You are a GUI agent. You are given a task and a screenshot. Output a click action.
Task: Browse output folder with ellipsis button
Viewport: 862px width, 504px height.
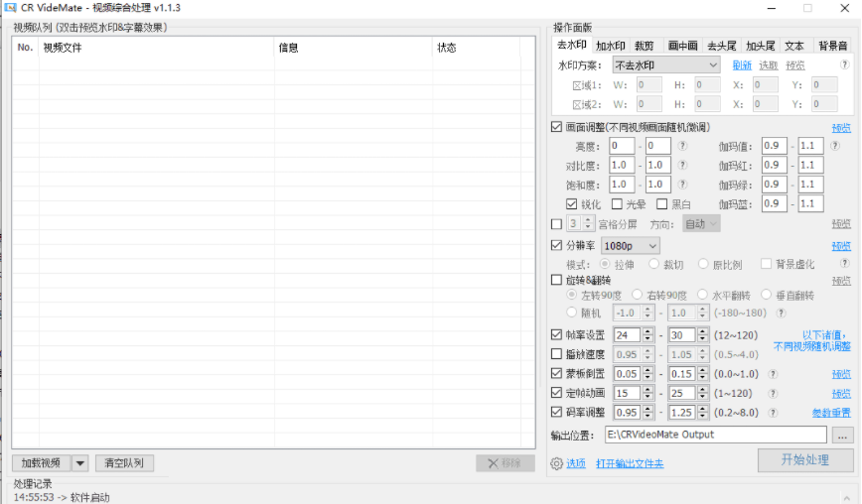(842, 436)
